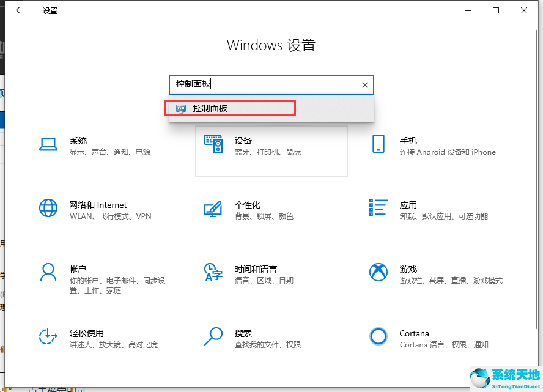The height and width of the screenshot is (392, 543).
Task: Open 网络和Internet via the globe icon
Action: [48, 208]
